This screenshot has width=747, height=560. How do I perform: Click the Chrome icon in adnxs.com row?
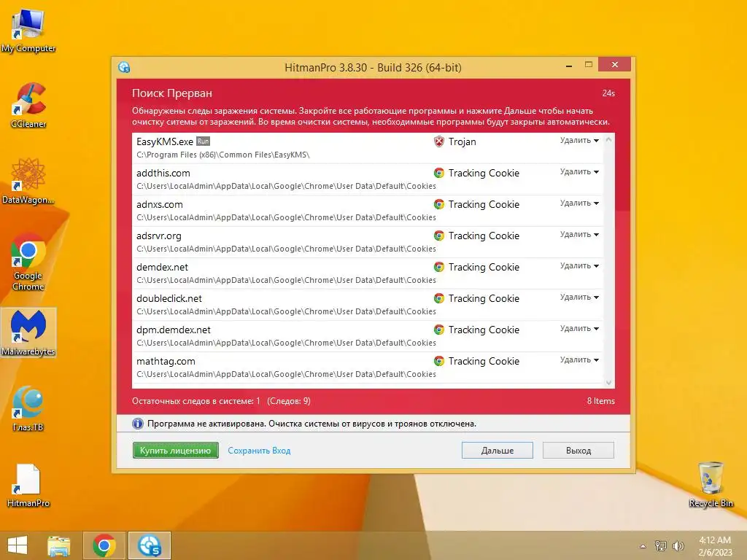pos(438,204)
